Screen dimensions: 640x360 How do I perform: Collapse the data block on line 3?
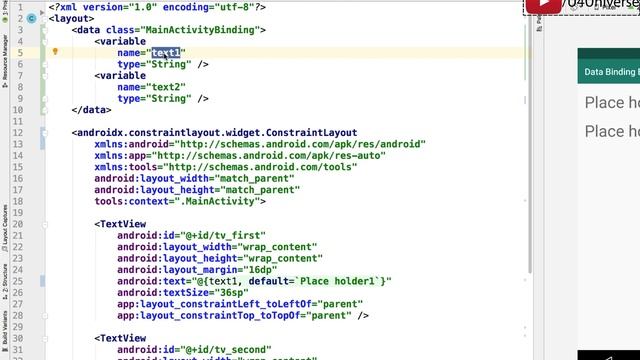[x=44, y=30]
